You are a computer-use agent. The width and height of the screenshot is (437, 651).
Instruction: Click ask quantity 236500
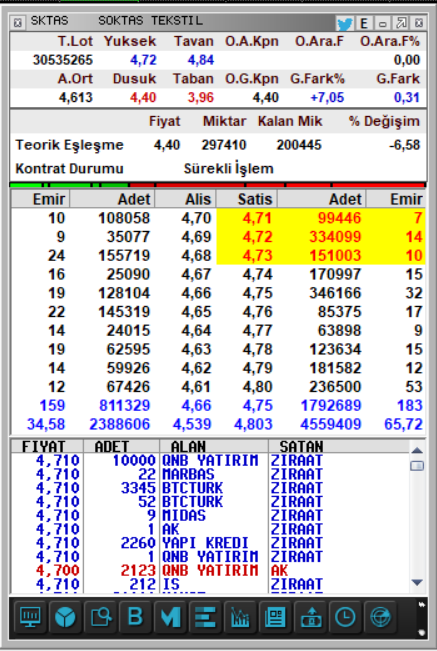click(335, 387)
